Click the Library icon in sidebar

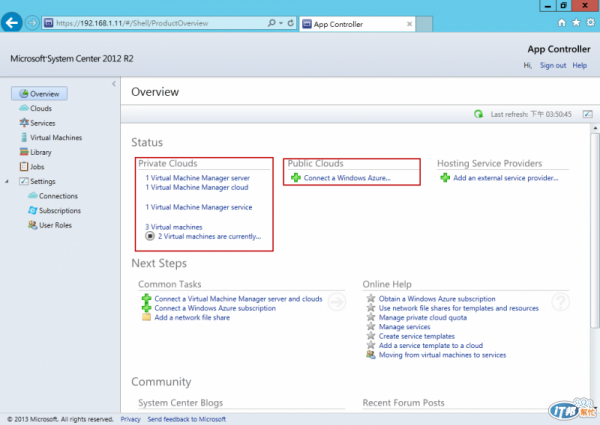coord(24,152)
